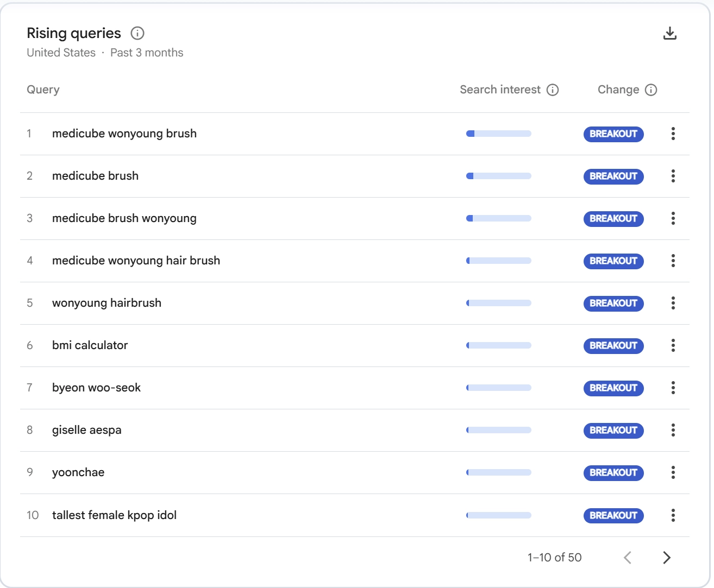The image size is (714, 588).
Task: Go to next page of rising queries
Action: coord(667,558)
